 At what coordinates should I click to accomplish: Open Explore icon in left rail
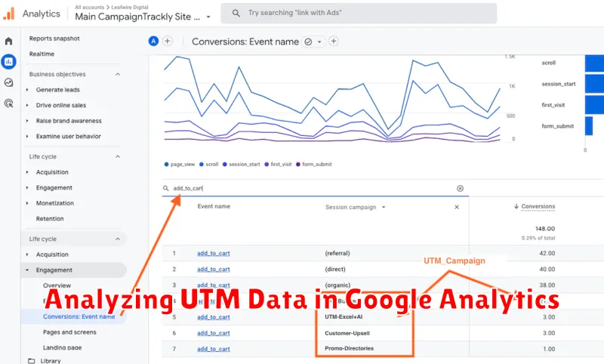pyautogui.click(x=8, y=82)
